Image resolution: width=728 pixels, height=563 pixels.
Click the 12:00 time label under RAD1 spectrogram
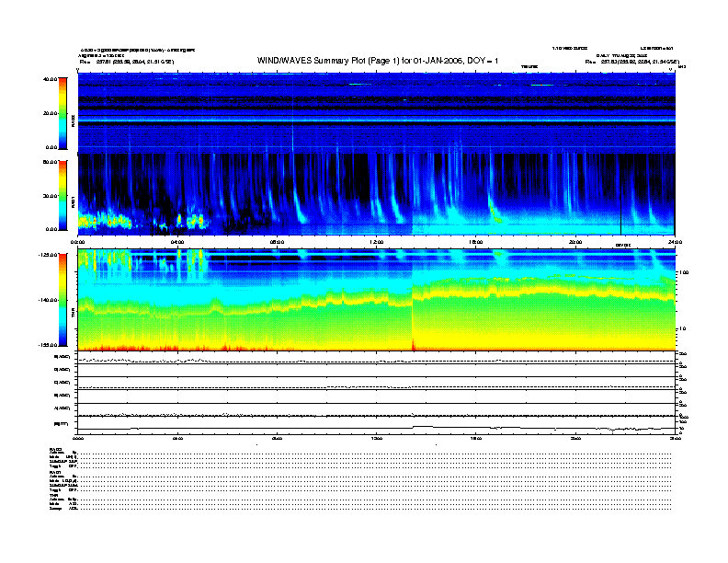point(377,242)
